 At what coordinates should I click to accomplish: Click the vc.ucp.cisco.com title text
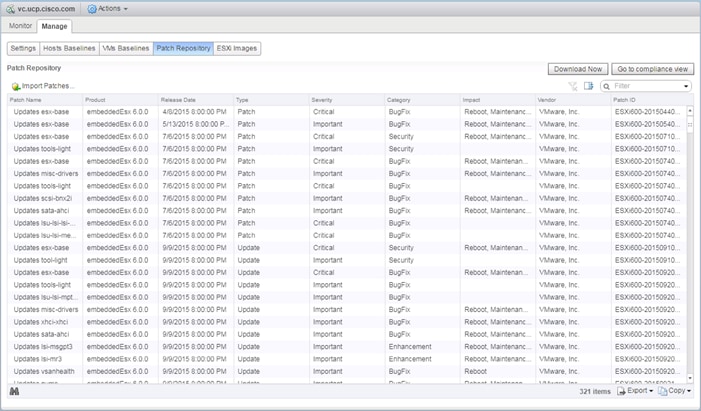pos(46,9)
